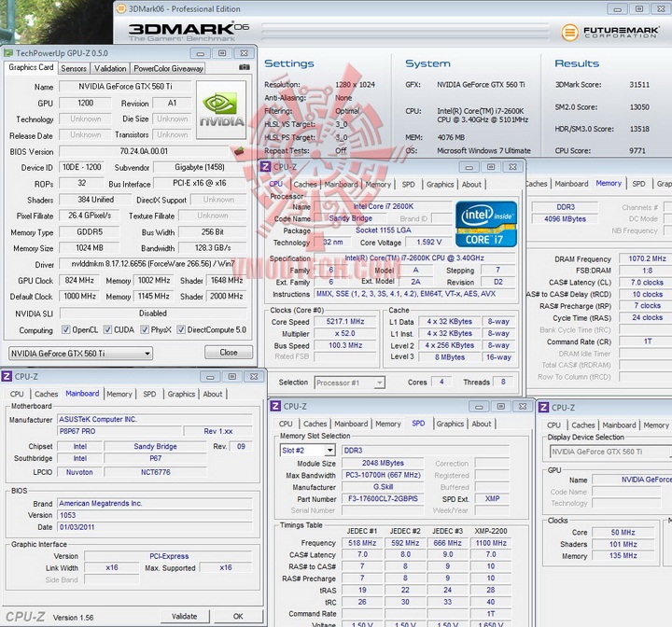
Task: Click the GPU-Z screenshot camera icon
Action: click(244, 67)
